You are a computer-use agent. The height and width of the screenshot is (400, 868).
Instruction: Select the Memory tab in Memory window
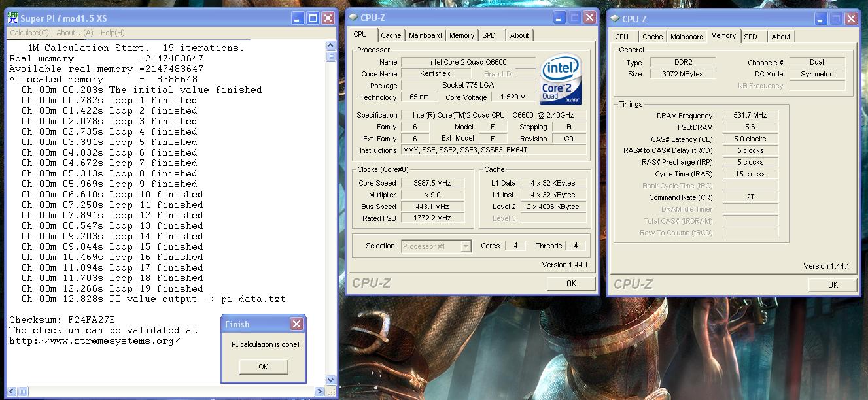(x=723, y=35)
